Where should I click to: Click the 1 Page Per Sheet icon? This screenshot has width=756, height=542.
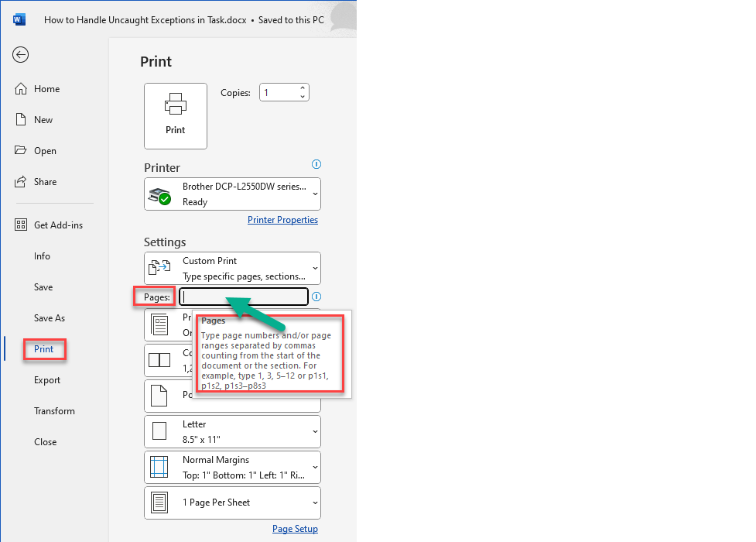pyautogui.click(x=159, y=503)
